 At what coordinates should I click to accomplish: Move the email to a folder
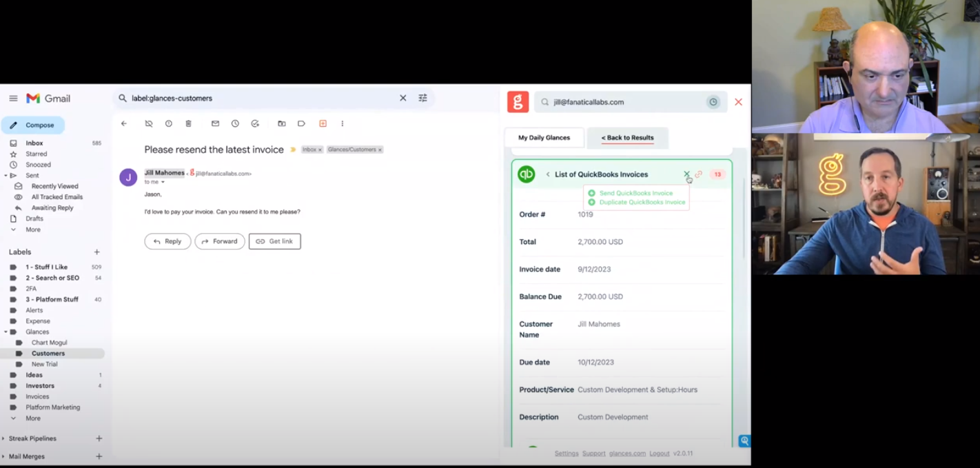[x=282, y=123]
